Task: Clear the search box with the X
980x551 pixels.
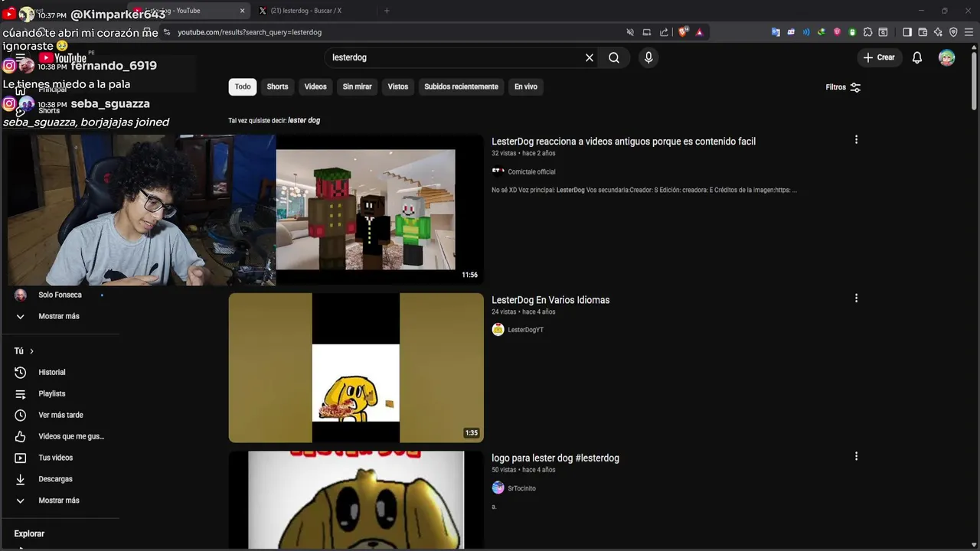Action: point(590,57)
